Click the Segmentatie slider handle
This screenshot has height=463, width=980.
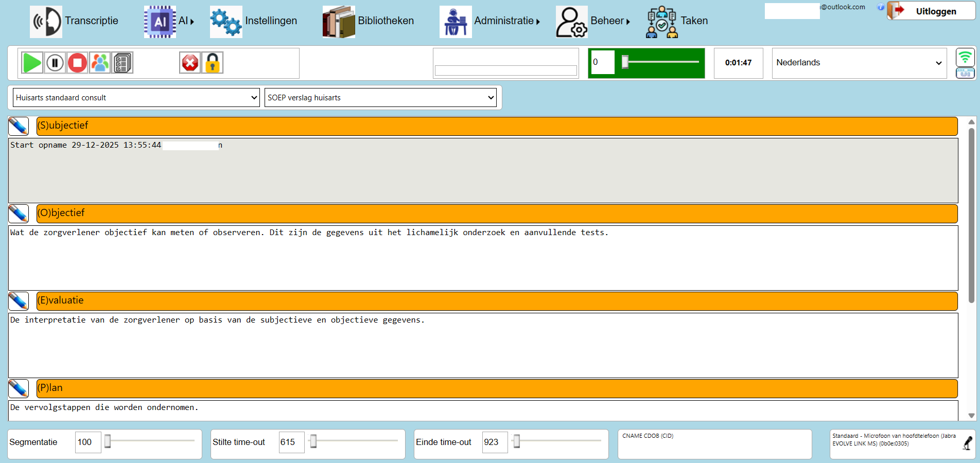click(x=108, y=441)
